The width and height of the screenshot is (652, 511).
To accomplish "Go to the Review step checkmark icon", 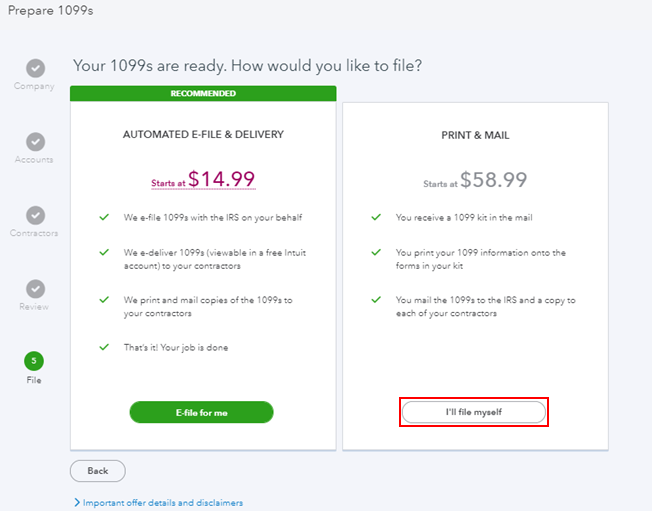I will (x=36, y=289).
